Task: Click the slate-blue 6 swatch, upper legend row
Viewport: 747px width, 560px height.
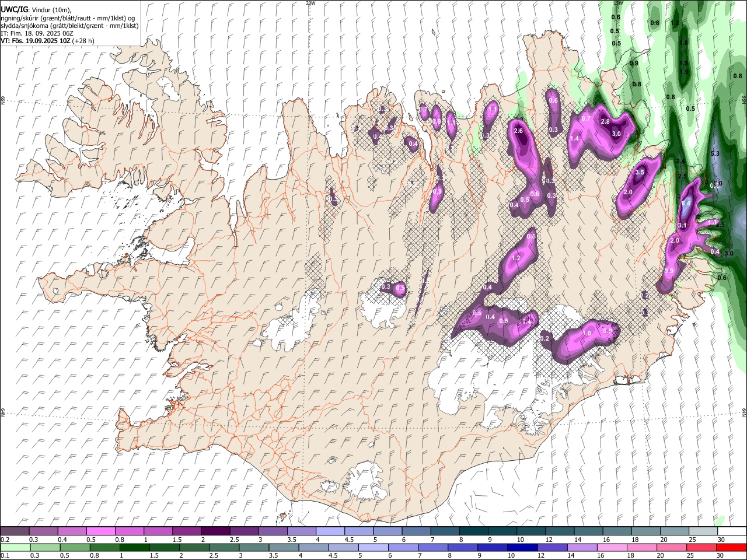Action: click(417, 531)
